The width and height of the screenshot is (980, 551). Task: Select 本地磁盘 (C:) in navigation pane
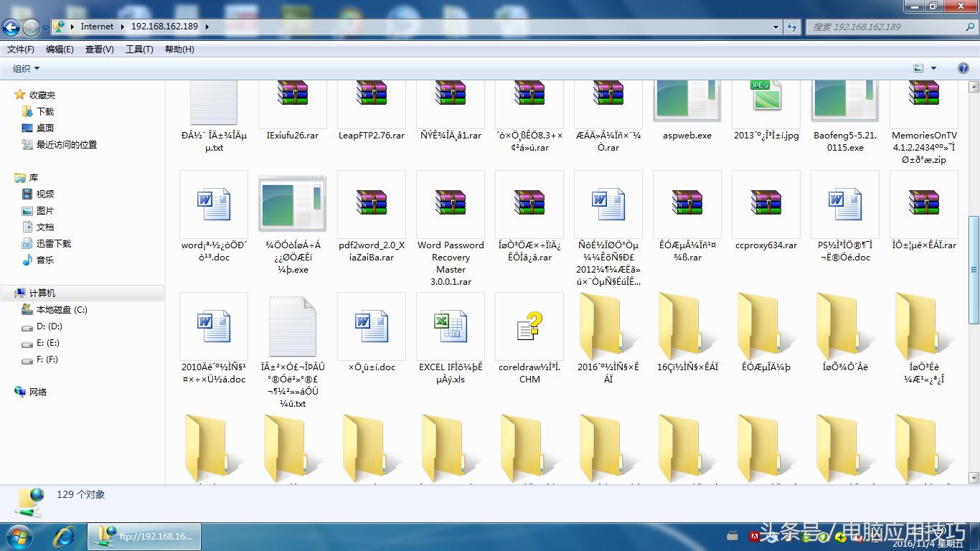click(x=61, y=310)
